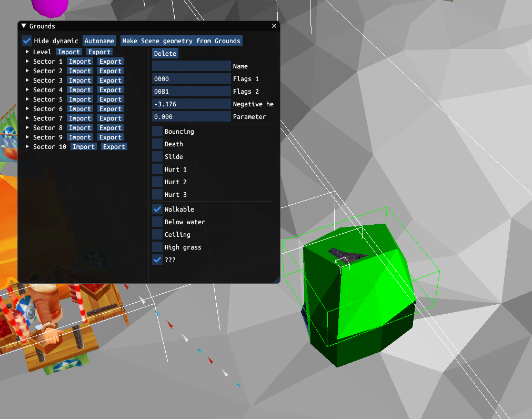Image resolution: width=532 pixels, height=419 pixels.
Task: Enable the High grass checkbox
Action: (x=157, y=247)
